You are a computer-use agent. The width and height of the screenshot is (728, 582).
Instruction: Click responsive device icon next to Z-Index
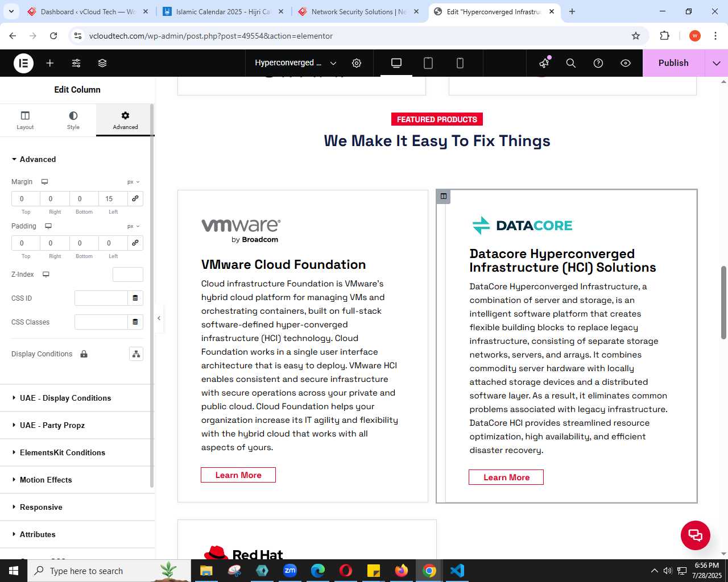coord(46,275)
